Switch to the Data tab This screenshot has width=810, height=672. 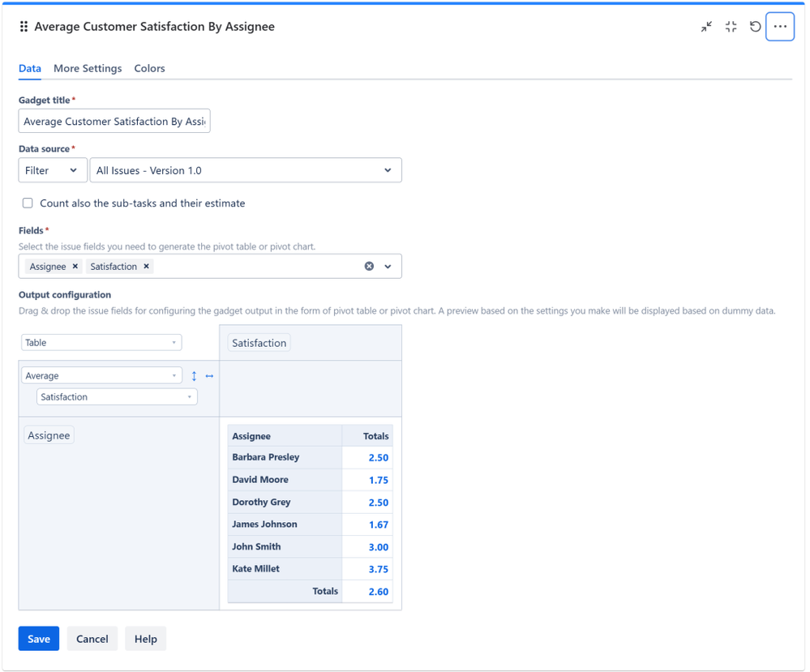click(30, 68)
